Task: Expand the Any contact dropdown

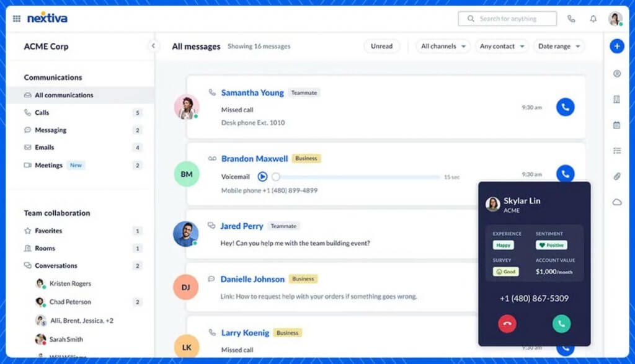Action: coord(502,46)
